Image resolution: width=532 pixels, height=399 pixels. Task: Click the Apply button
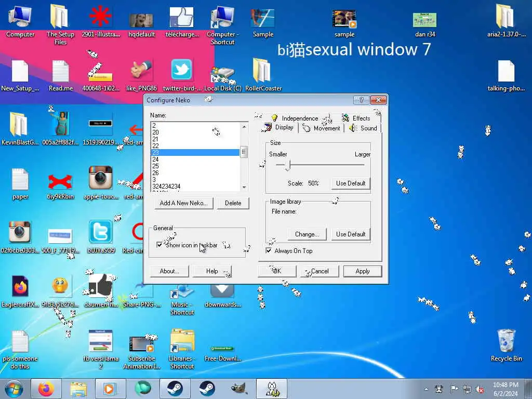tap(362, 271)
